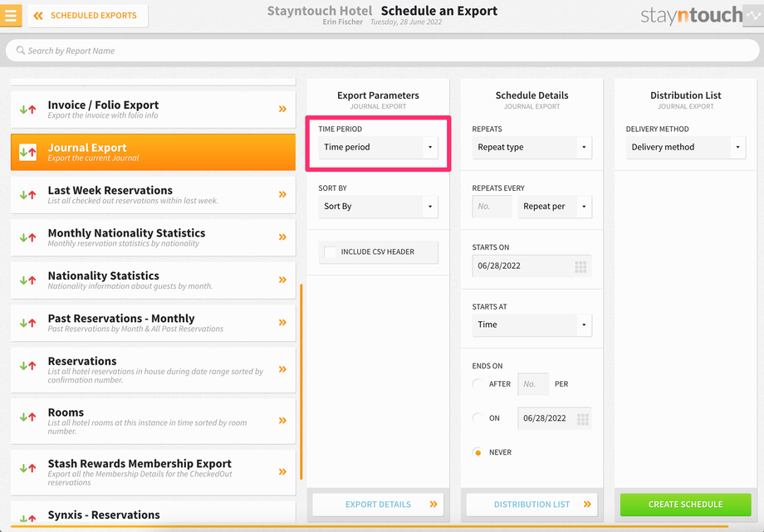This screenshot has width=764, height=532.
Task: Click the Export Details button
Action: coord(378,505)
